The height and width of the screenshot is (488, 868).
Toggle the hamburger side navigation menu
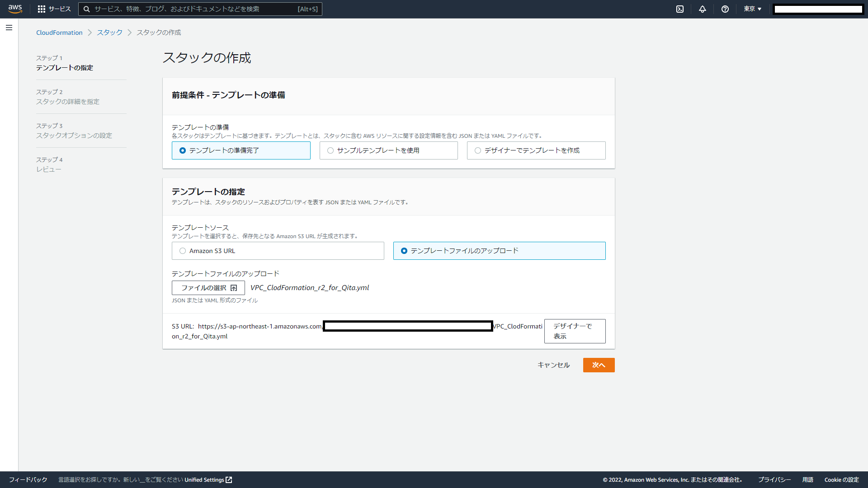[x=9, y=28]
